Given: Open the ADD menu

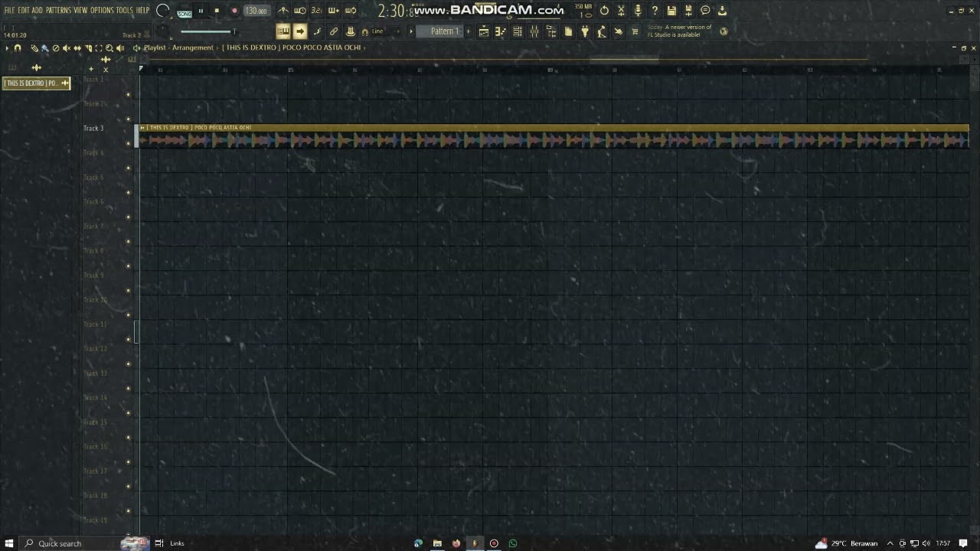Looking at the screenshot, I should pyautogui.click(x=38, y=10).
